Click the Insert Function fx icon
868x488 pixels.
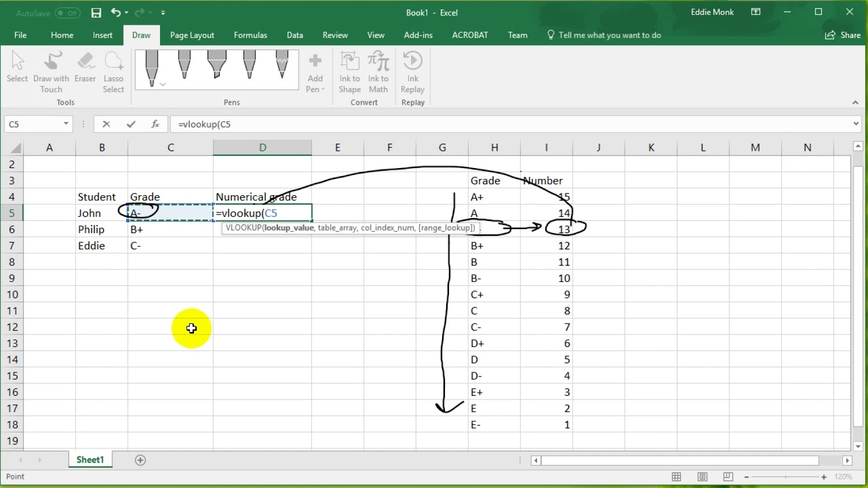[x=155, y=124]
